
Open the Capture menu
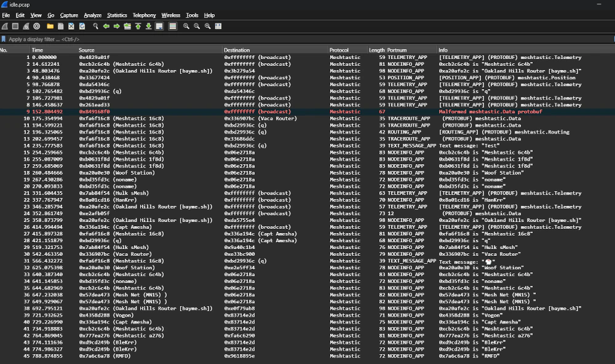pyautogui.click(x=69, y=15)
